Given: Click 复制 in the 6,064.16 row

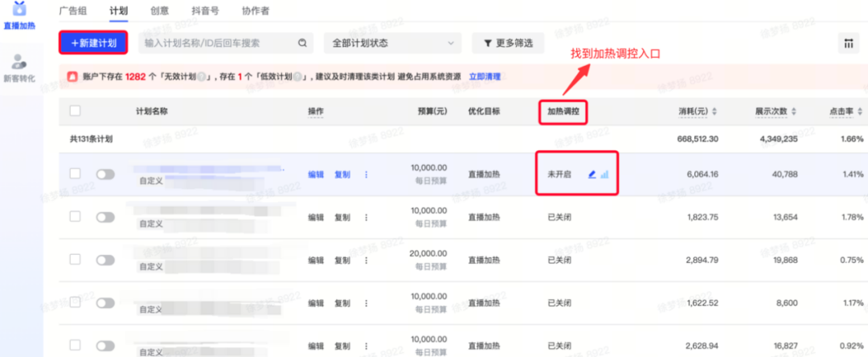Looking at the screenshot, I should (342, 174).
